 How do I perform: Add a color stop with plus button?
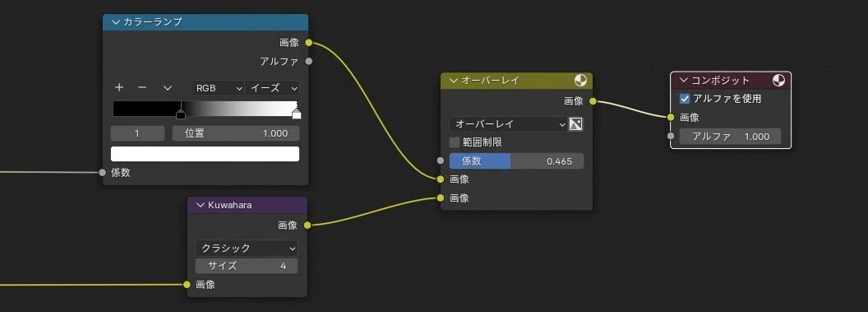click(119, 87)
